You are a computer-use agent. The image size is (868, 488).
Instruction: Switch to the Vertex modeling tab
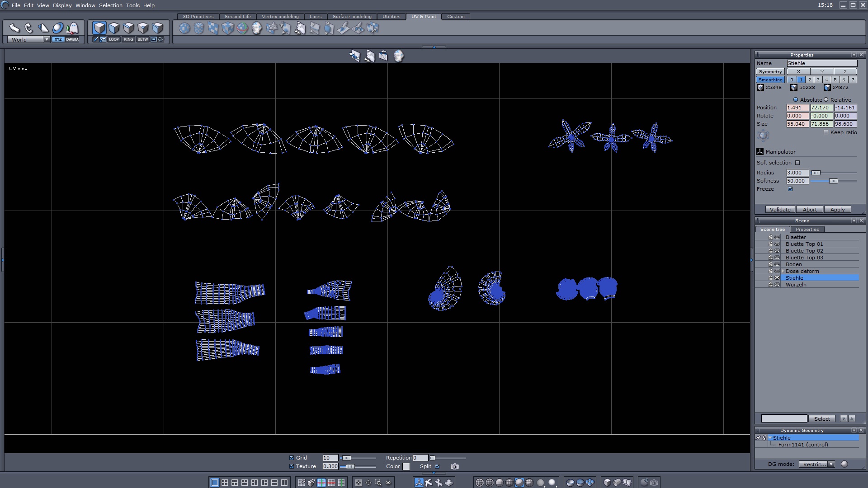[x=280, y=17]
